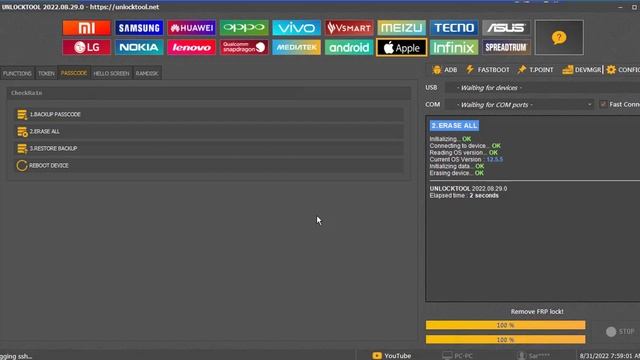Select the Asus brand logo
This screenshot has width=640, height=360.
507,28
